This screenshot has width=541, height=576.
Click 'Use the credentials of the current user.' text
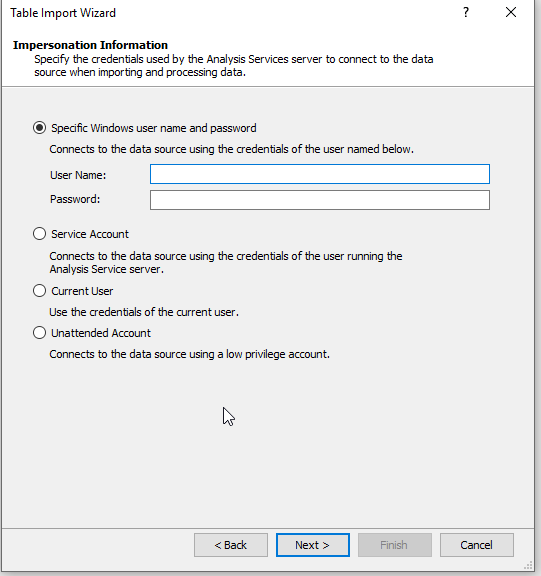144,312
